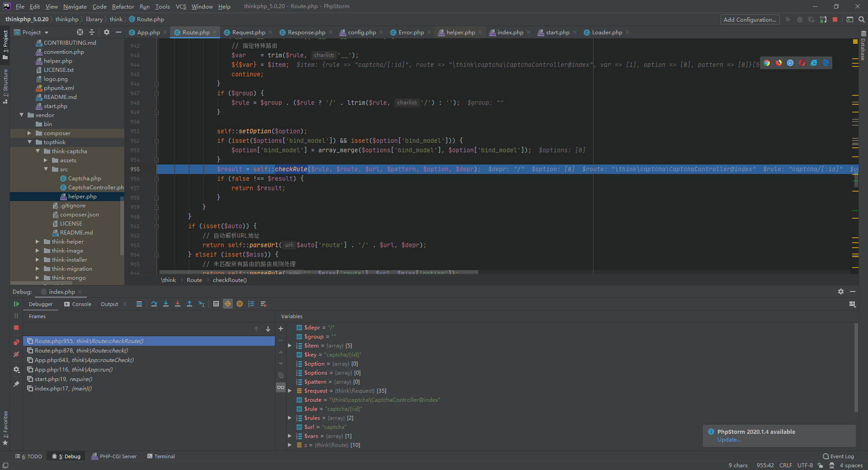868x470 pixels.
Task: Open the VCS menu
Action: 181,6
